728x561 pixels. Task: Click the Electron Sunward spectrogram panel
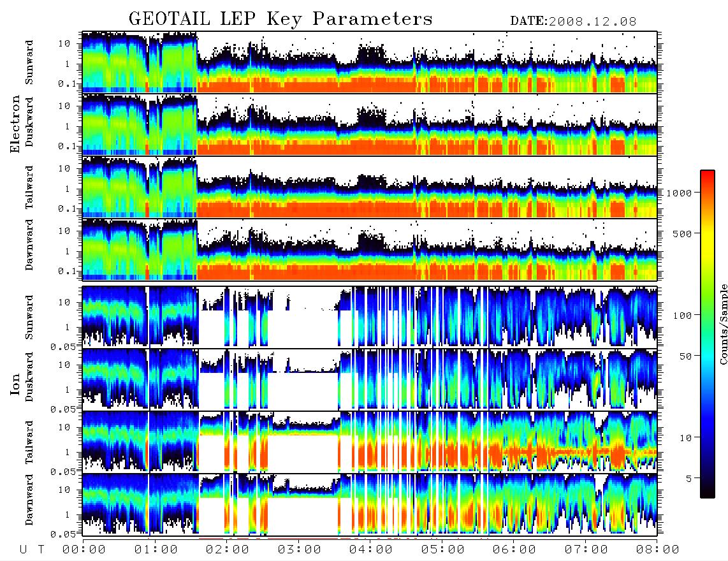click(370, 62)
